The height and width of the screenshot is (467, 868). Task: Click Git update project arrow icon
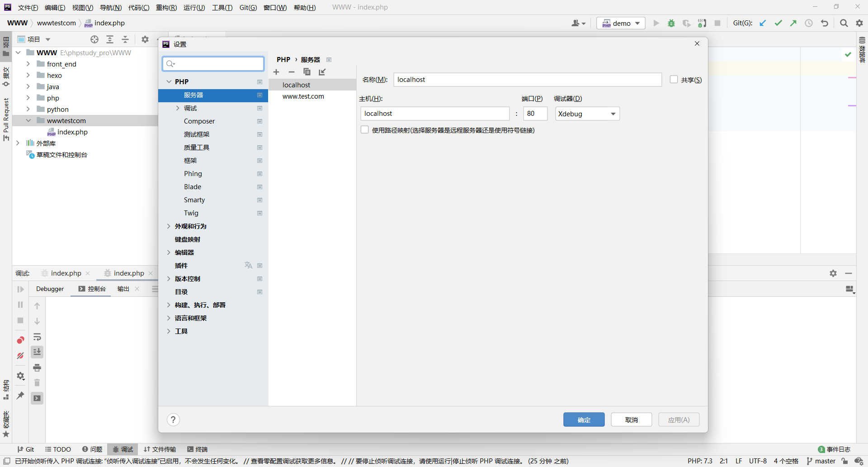coord(763,23)
